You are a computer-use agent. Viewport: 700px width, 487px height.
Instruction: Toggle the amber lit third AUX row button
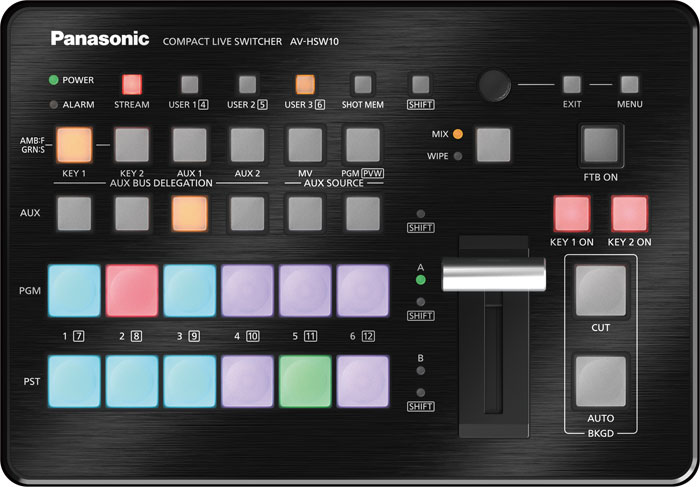(x=190, y=214)
